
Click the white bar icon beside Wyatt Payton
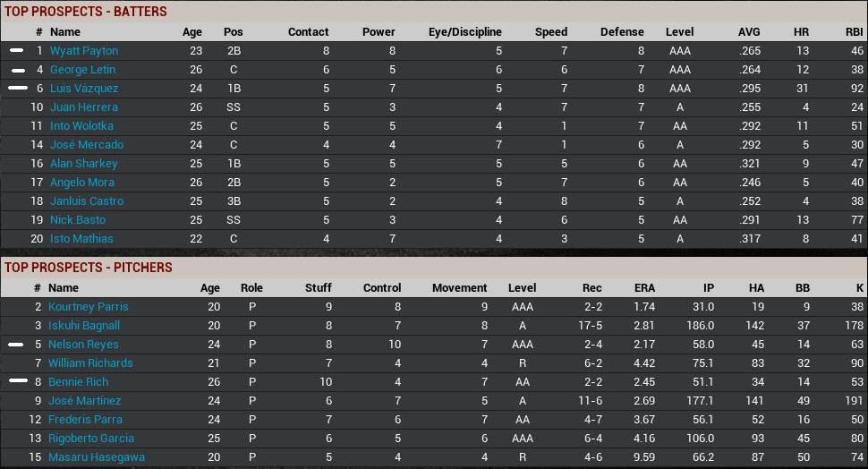point(16,51)
